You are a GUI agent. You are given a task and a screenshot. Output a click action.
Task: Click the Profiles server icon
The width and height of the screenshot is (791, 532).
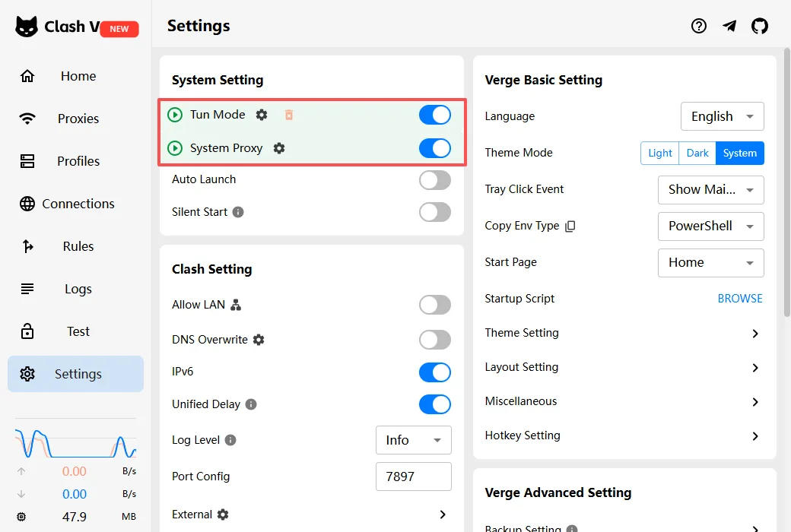tap(27, 161)
